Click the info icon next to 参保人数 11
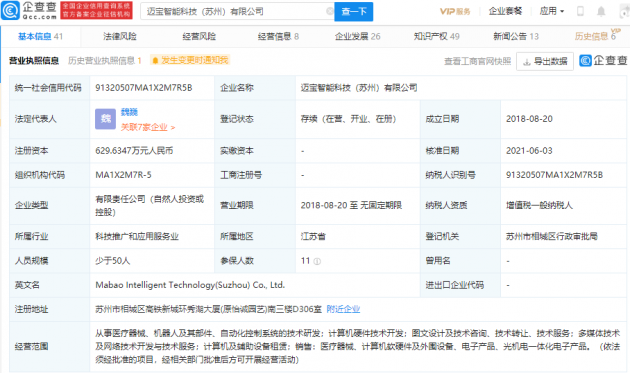 tap(317, 261)
